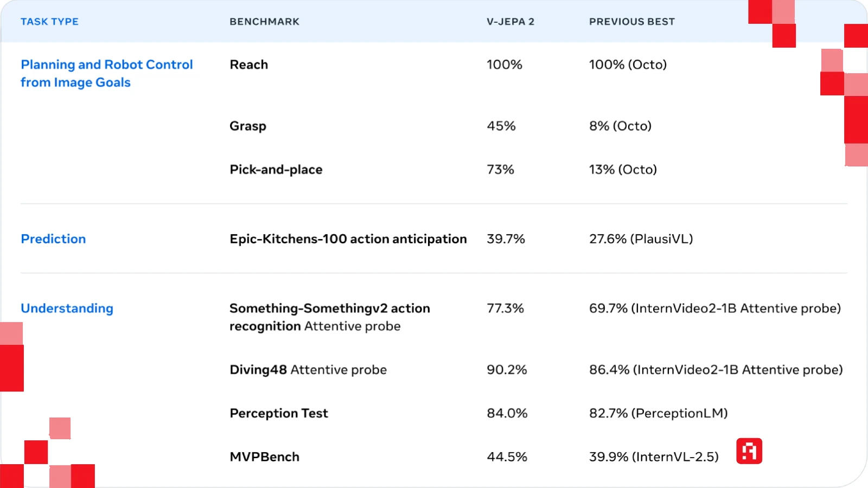Click the red logo icon beside InternVL-2.5
Viewport: 868px width, 488px height.
pos(749,451)
